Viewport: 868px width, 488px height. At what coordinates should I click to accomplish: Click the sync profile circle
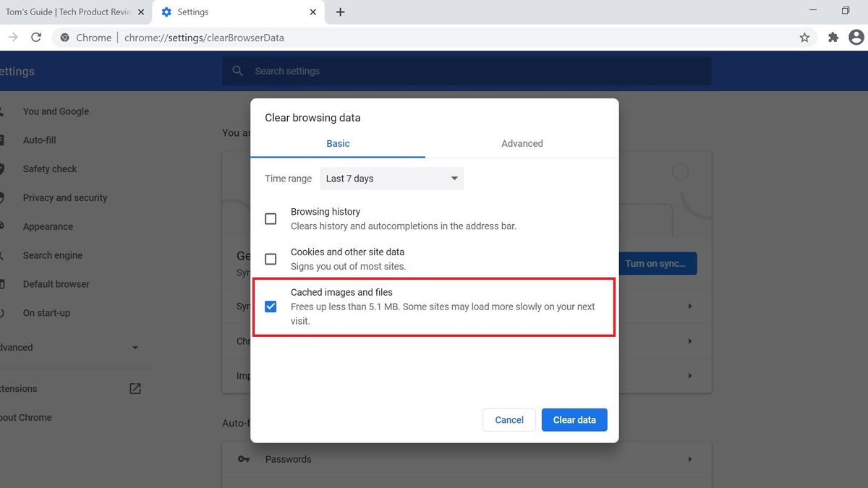tap(679, 171)
